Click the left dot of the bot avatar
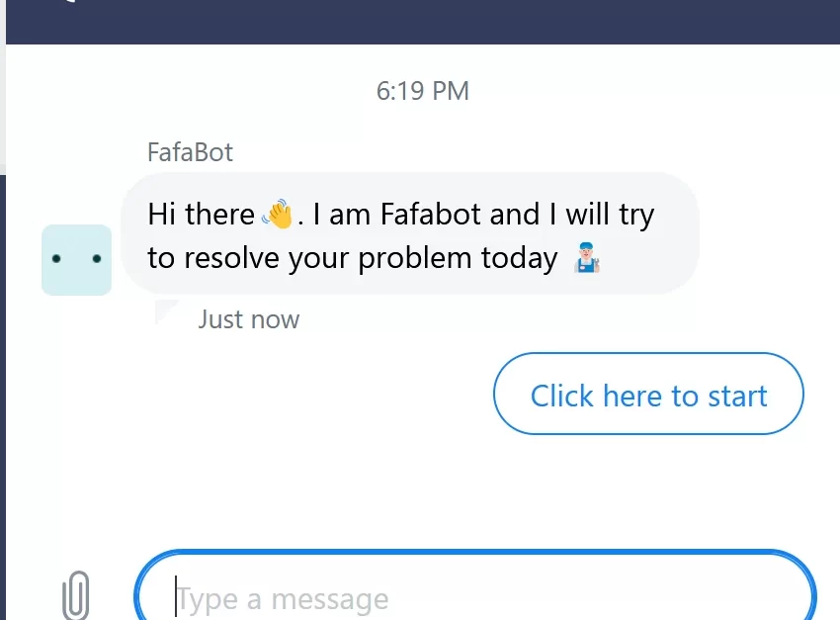This screenshot has width=840, height=620. 56,259
